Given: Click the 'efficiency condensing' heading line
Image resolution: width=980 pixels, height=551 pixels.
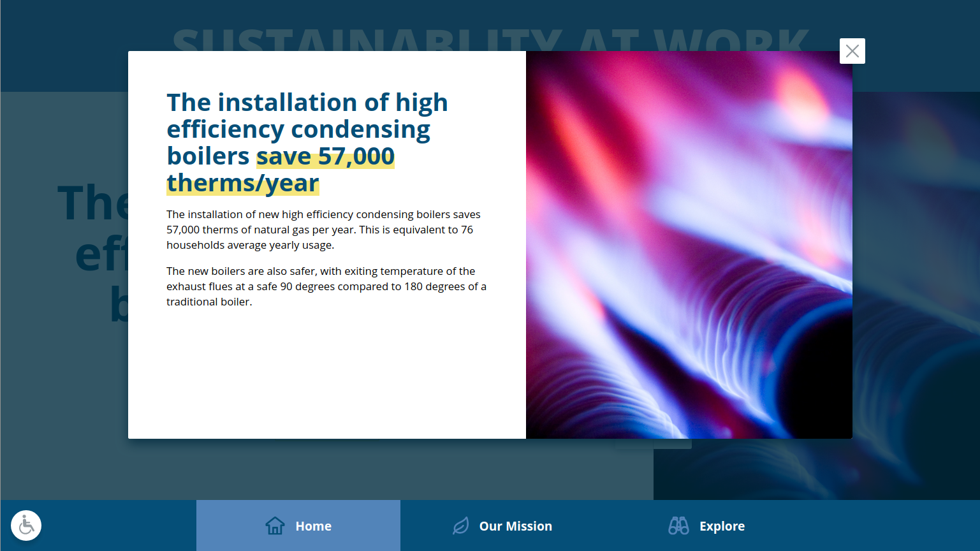Looking at the screenshot, I should point(298,129).
